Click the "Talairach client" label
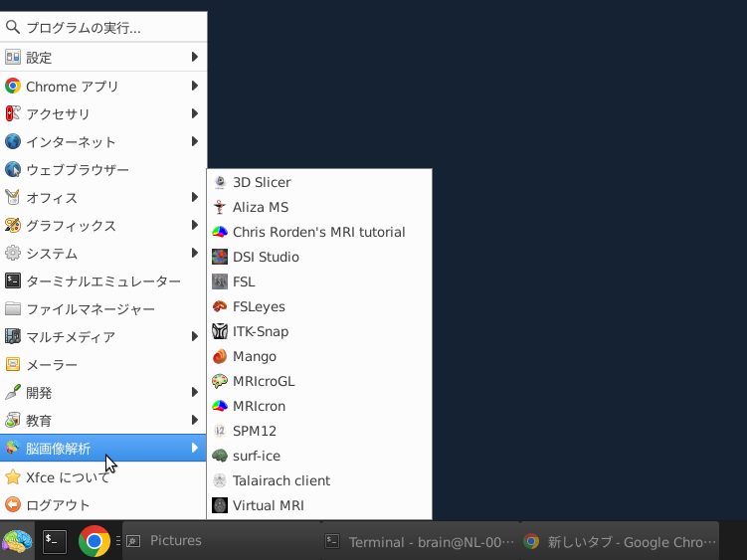The height and width of the screenshot is (560, 747). pyautogui.click(x=281, y=480)
